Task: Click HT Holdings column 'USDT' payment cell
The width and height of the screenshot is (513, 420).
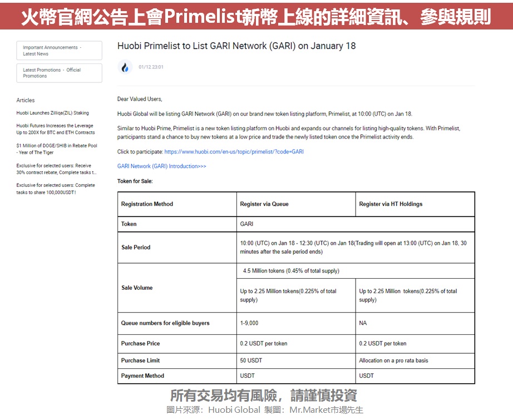Action: pos(415,376)
